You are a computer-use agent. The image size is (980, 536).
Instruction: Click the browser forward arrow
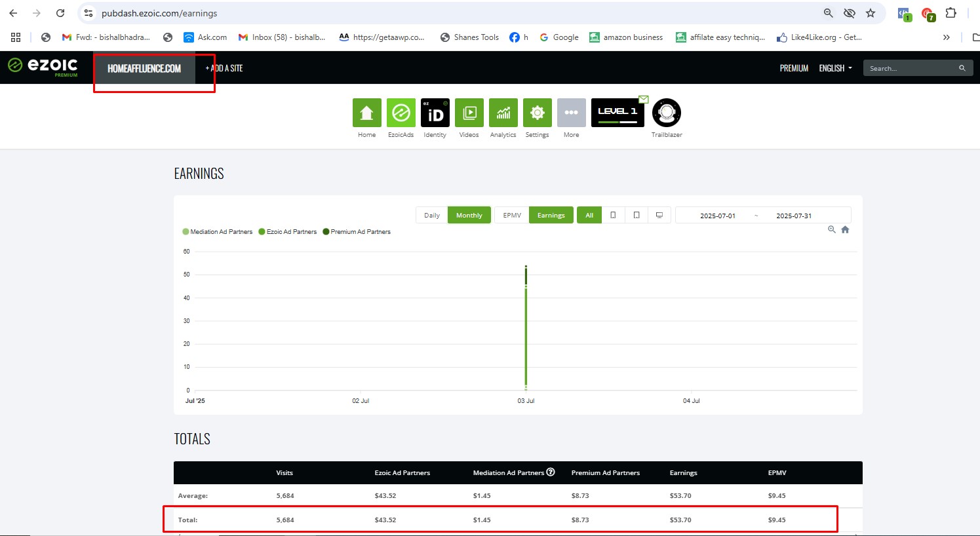click(37, 13)
